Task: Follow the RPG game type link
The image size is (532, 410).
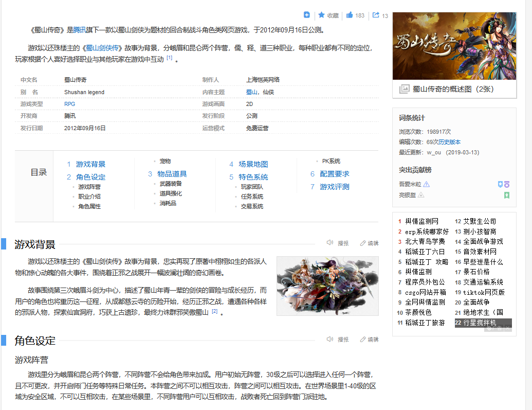Action: click(x=69, y=104)
